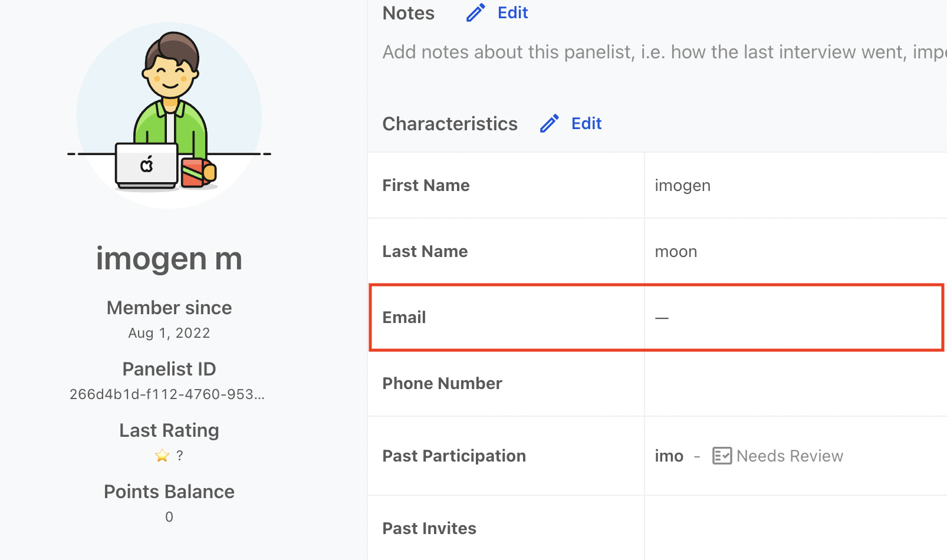Screen dimensions: 947x560
Task: Open the Edit link for Notes
Action: [x=512, y=12]
